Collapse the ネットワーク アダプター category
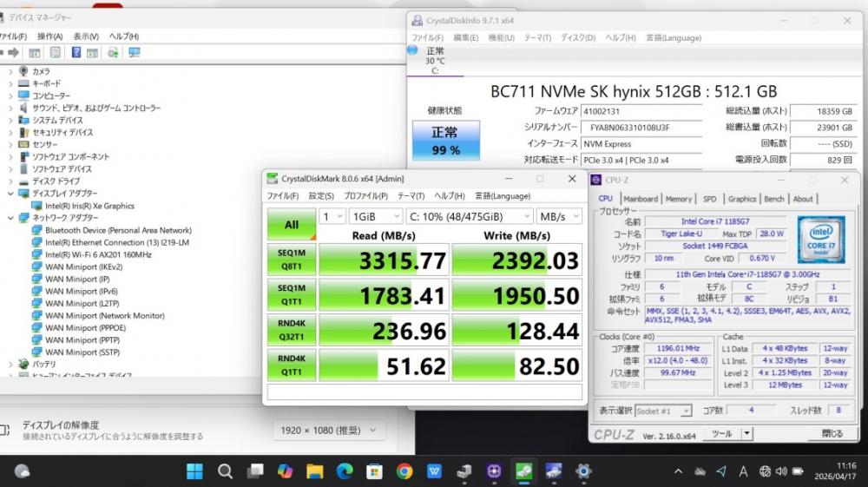Screen dimensions: 868x487 click(x=10, y=218)
